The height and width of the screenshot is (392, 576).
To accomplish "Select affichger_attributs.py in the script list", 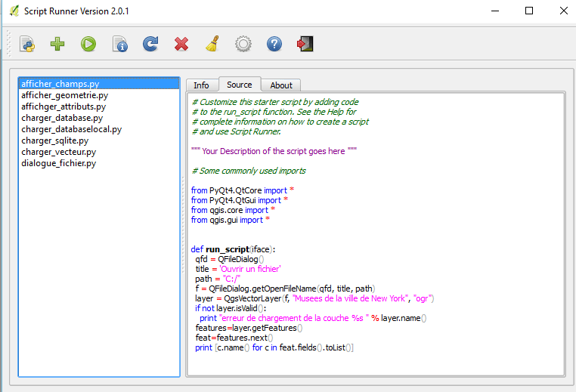I will 99,106.
